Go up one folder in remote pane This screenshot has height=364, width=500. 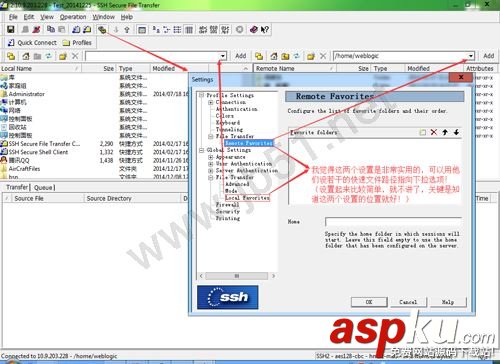[x=285, y=56]
